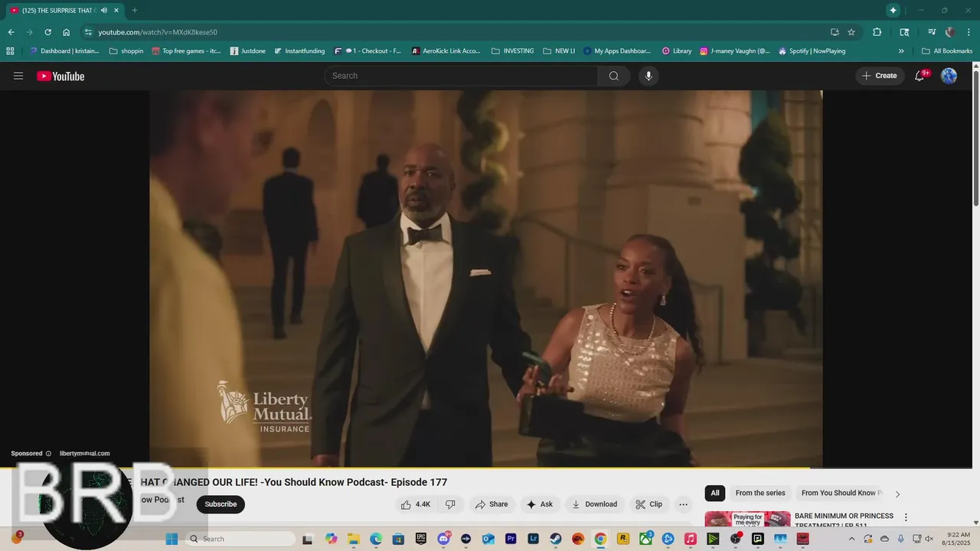Open options for Bare Minimum video

(906, 518)
